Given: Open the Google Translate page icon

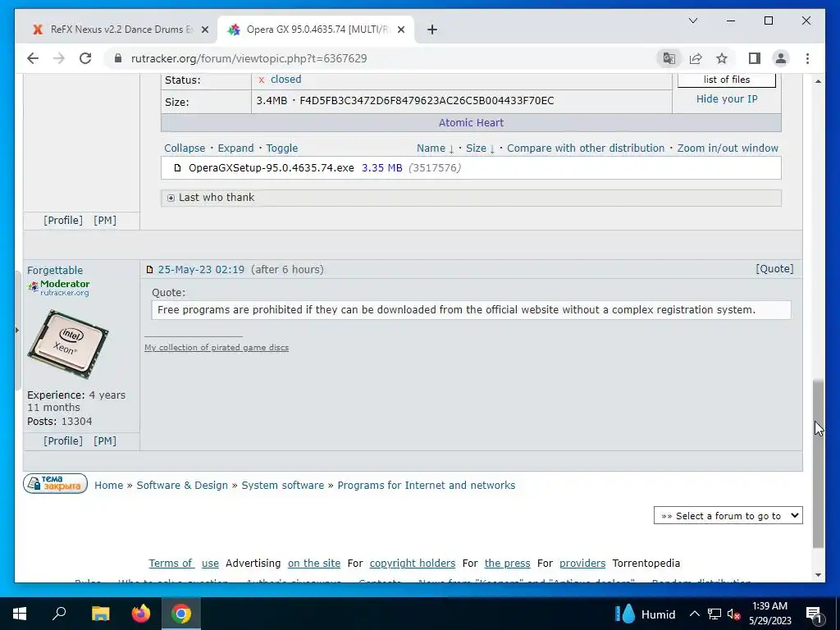Looking at the screenshot, I should (x=669, y=58).
